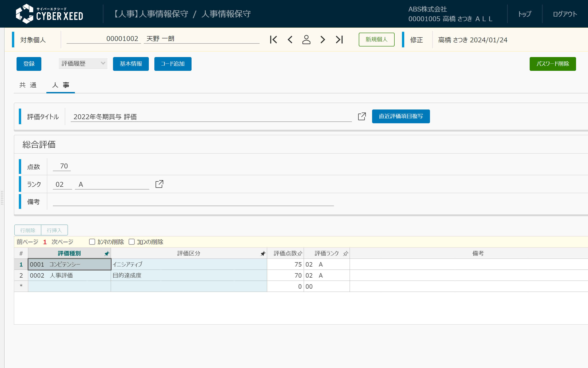Viewport: 588px width, 368px height.
Task: Click the 行削除 button
Action: coord(28,230)
